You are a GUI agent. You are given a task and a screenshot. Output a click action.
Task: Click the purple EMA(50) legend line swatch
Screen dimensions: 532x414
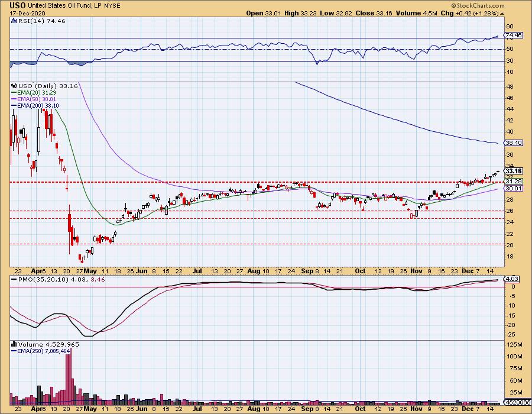click(14, 99)
